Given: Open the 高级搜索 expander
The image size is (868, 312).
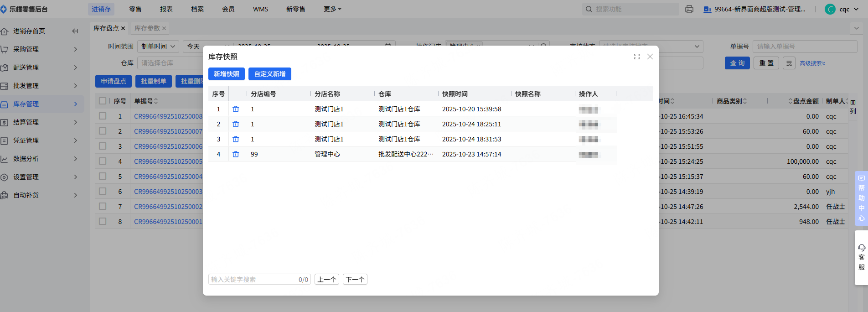Looking at the screenshot, I should [x=813, y=63].
